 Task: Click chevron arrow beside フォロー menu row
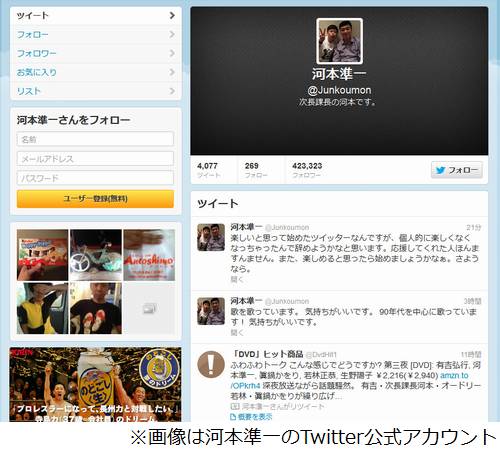point(172,34)
